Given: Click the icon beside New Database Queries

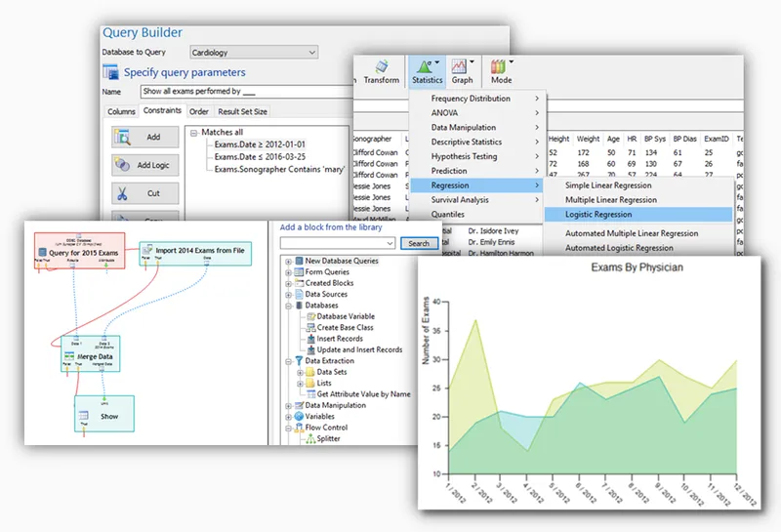Looking at the screenshot, I should (299, 261).
